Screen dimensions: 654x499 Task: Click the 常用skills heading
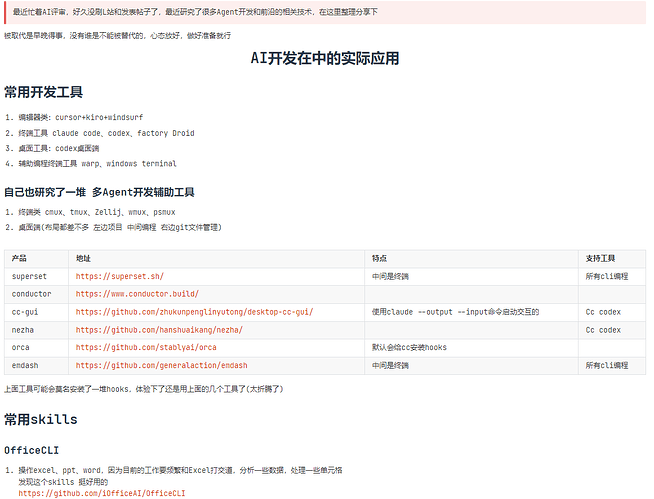[x=41, y=419]
